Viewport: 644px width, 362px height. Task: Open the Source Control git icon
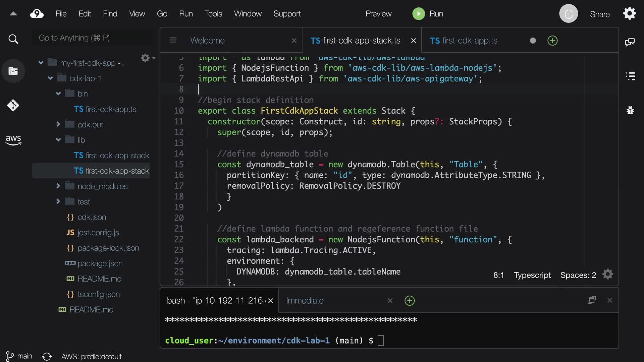(x=13, y=106)
